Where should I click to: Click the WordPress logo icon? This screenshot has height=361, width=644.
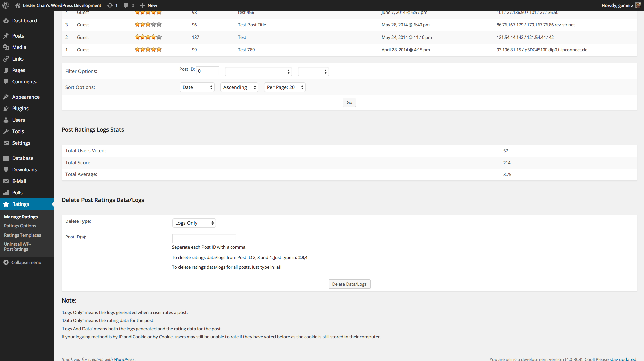6,5
